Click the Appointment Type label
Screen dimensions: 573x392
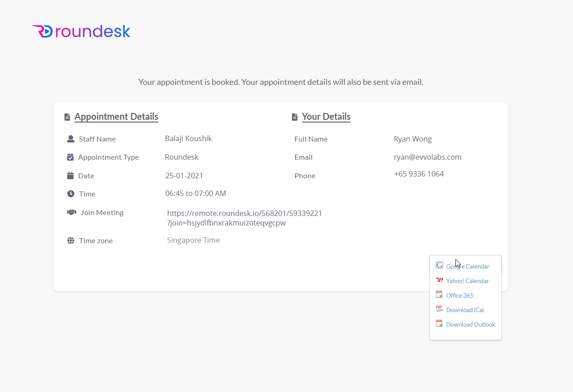click(109, 157)
